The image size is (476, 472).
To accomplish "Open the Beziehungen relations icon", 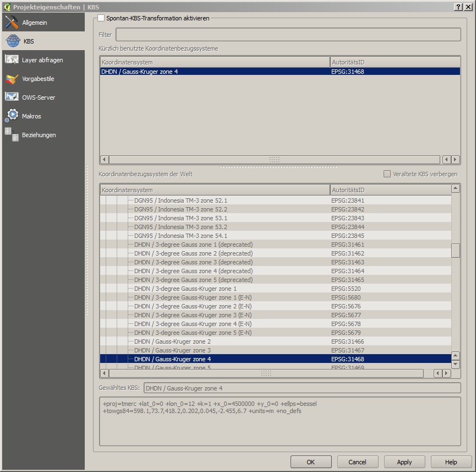I will (x=12, y=135).
